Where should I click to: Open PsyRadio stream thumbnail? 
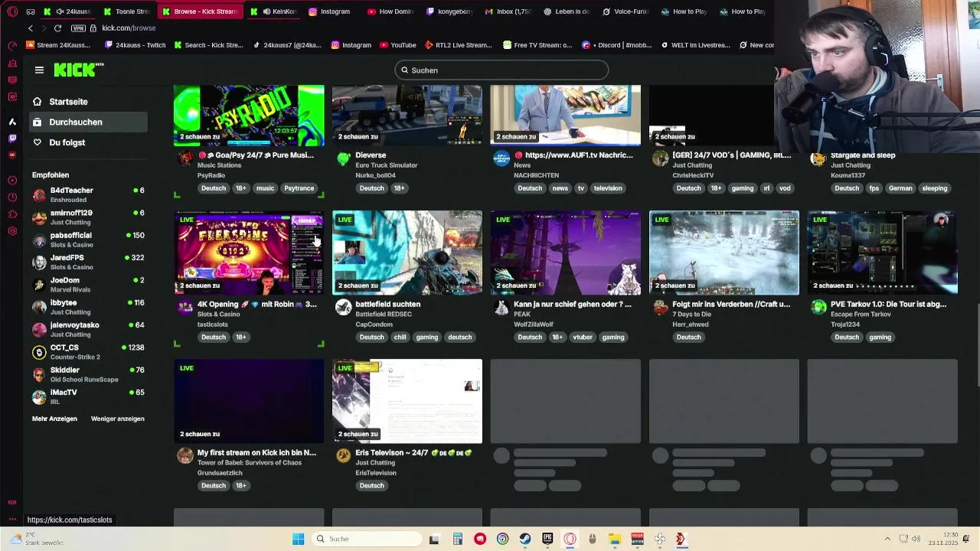249,115
